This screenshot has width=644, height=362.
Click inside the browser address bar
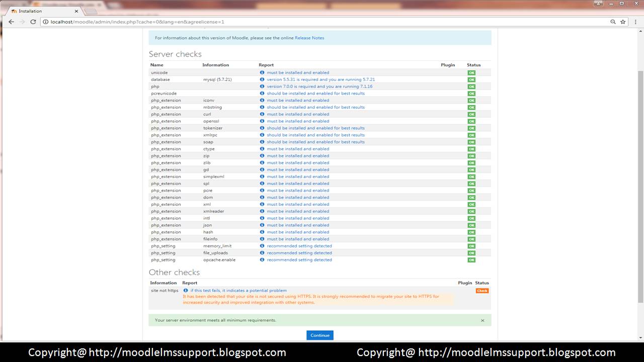point(201,22)
